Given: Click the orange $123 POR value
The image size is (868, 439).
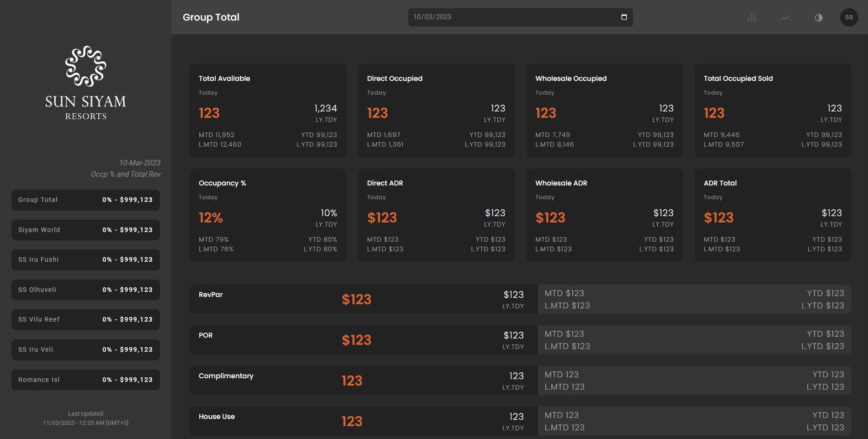Looking at the screenshot, I should tap(357, 340).
